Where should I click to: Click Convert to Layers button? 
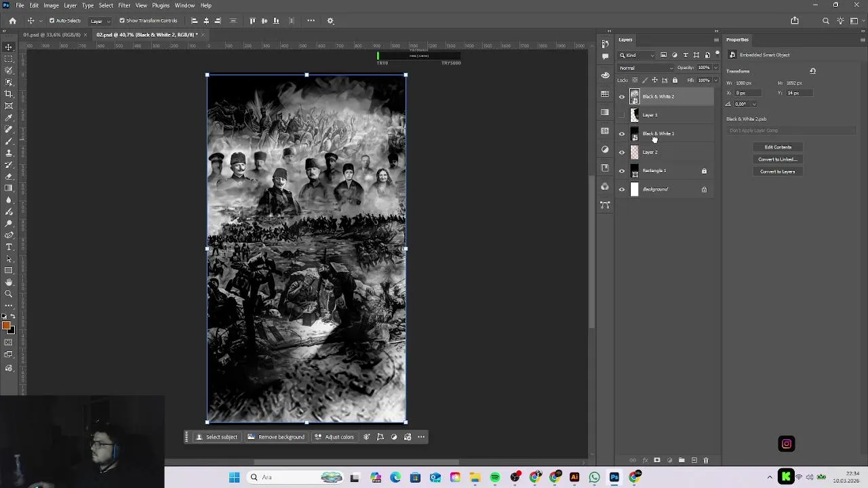pos(778,171)
